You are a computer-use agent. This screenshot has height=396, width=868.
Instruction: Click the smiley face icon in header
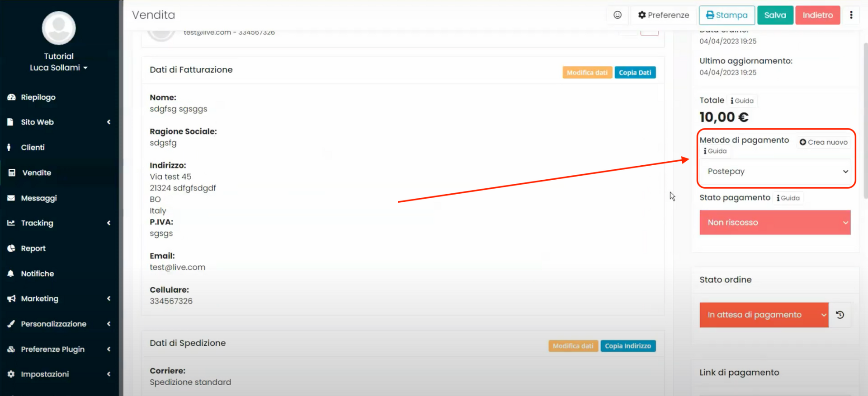[617, 15]
